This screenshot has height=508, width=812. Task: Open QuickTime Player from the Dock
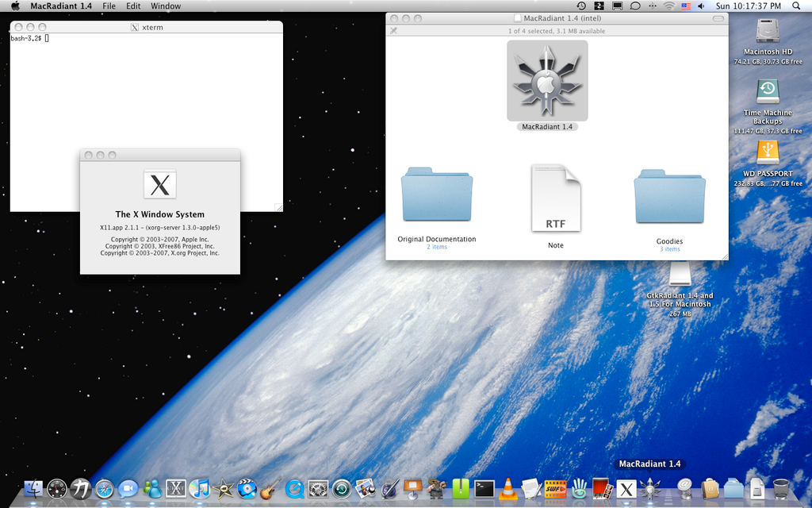point(294,489)
